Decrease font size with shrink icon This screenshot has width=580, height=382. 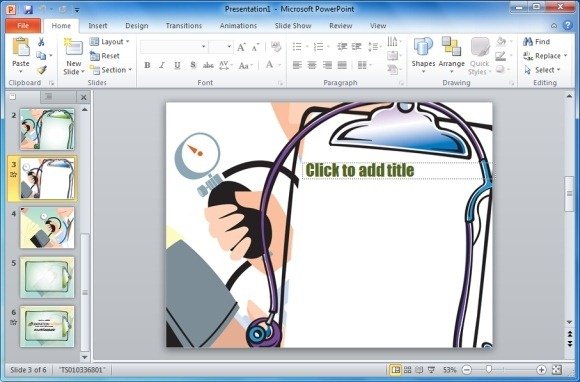tap(255, 47)
